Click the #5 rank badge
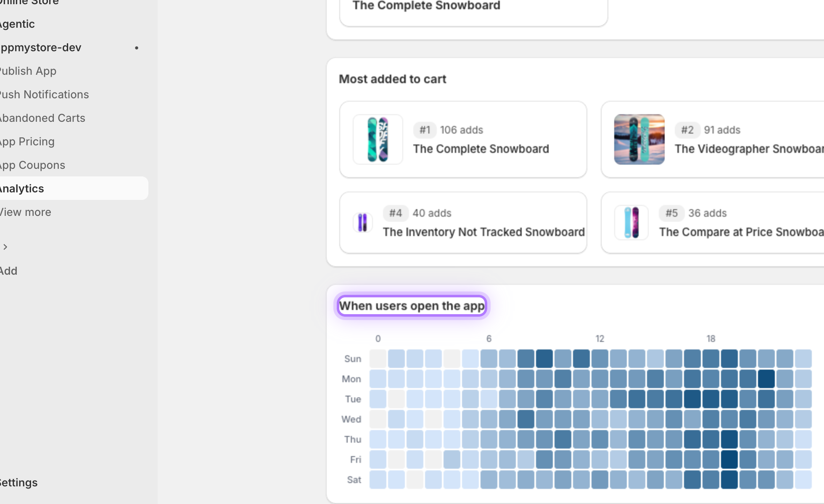The width and height of the screenshot is (824, 504). pos(671,213)
